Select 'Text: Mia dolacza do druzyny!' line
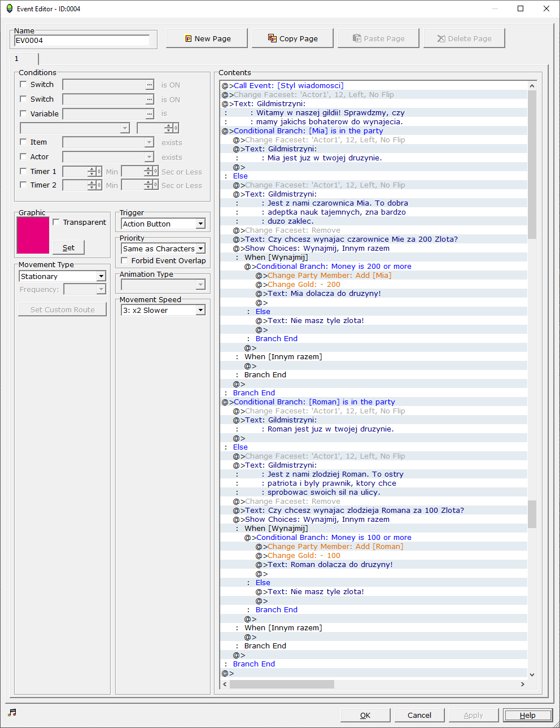The width and height of the screenshot is (560, 728). click(x=374, y=294)
